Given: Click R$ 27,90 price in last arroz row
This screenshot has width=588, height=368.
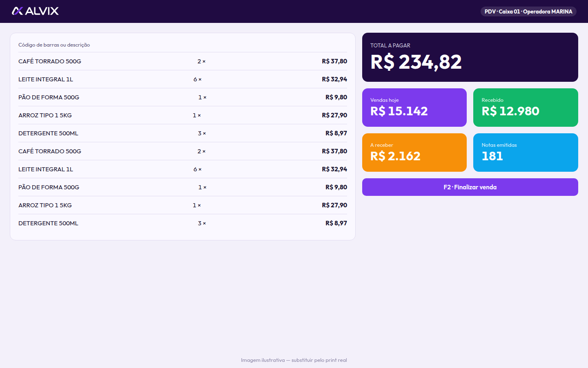Looking at the screenshot, I should click(334, 205).
